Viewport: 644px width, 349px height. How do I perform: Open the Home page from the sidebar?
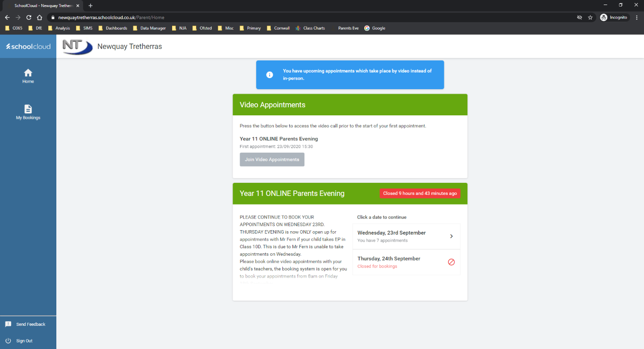(x=28, y=76)
